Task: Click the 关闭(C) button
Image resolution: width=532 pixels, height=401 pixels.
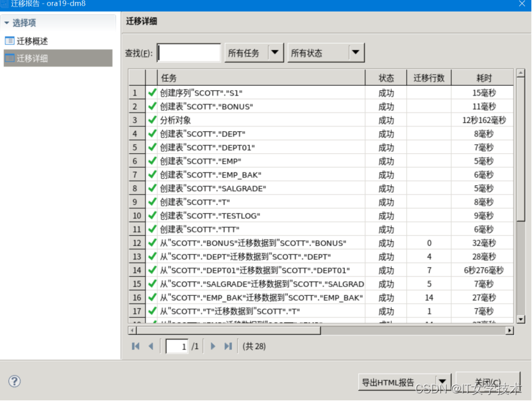Action: point(488,381)
